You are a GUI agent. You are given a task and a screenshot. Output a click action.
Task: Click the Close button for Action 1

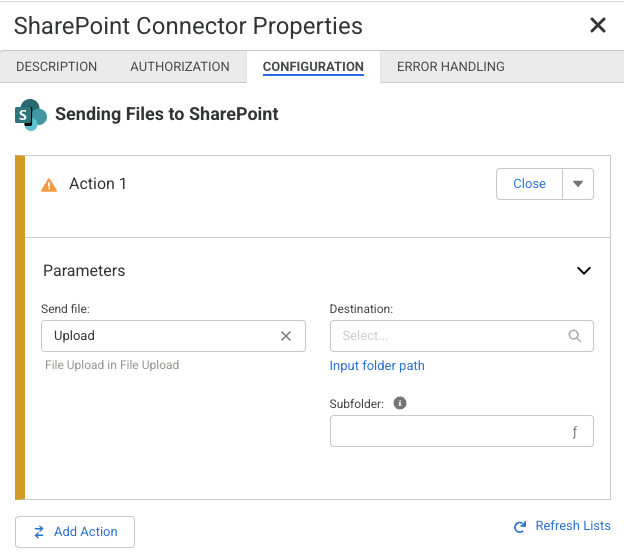[529, 184]
